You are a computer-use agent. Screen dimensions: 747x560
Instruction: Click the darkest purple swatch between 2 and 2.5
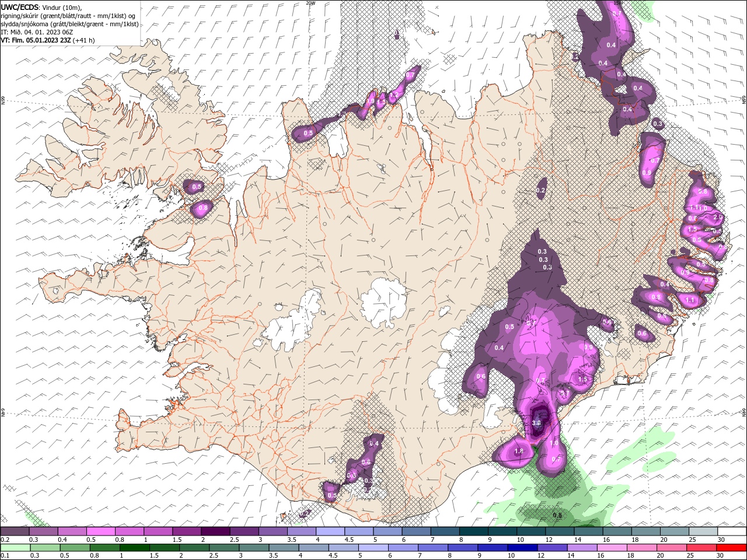click(x=215, y=531)
